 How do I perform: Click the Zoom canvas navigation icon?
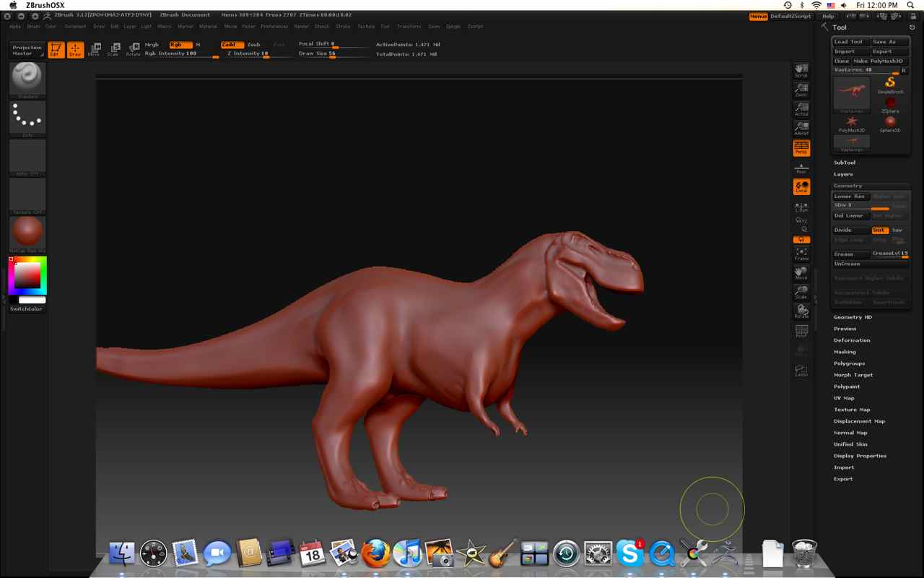(x=801, y=90)
